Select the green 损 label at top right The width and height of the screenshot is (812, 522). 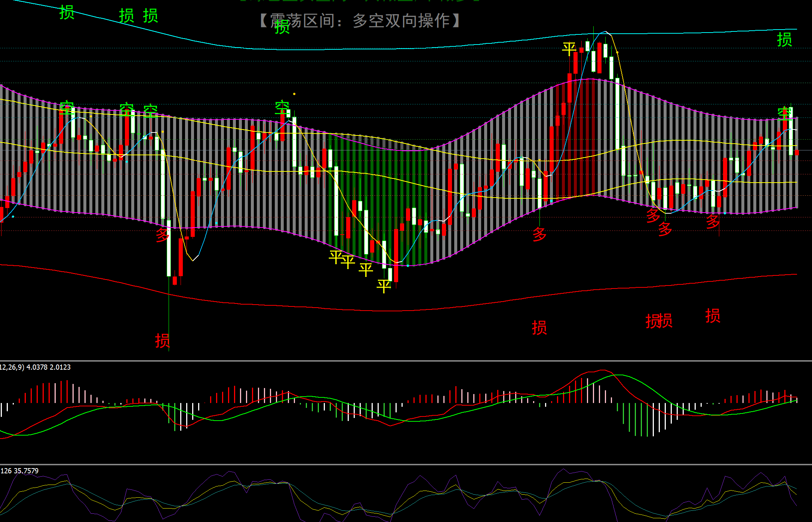pos(784,40)
